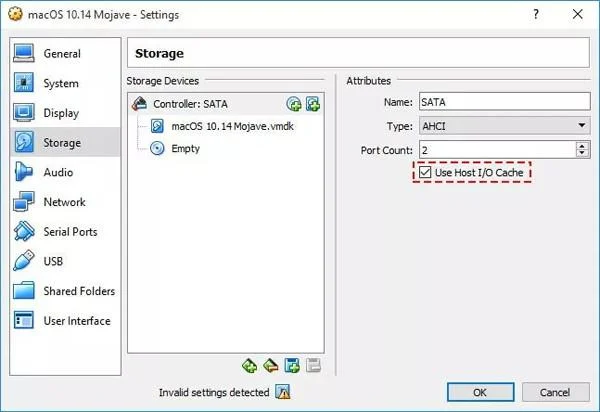Increase the Port Count value
Viewport: 600px width, 412px height.
(582, 146)
